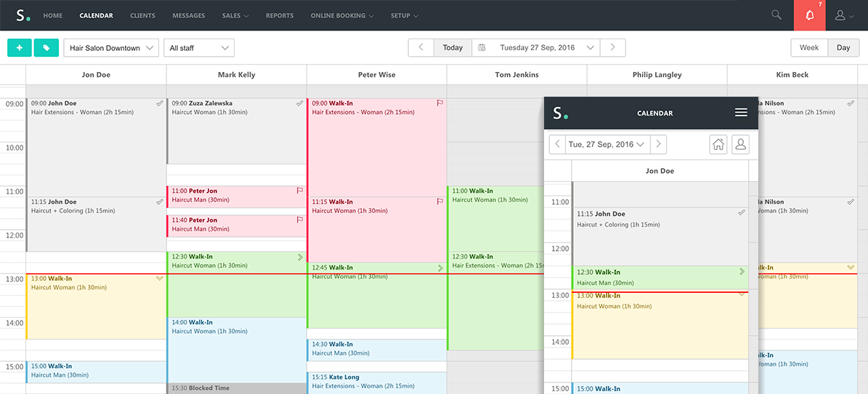Click the Shedul logo in top bar

click(23, 15)
